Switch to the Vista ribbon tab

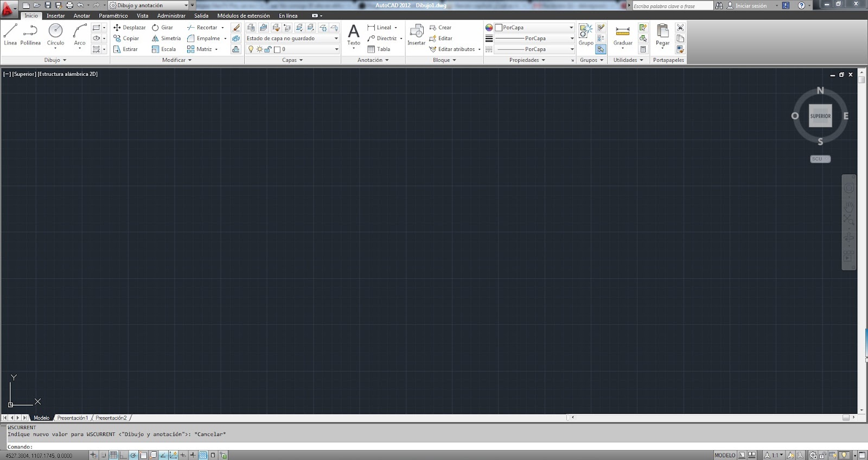click(143, 16)
